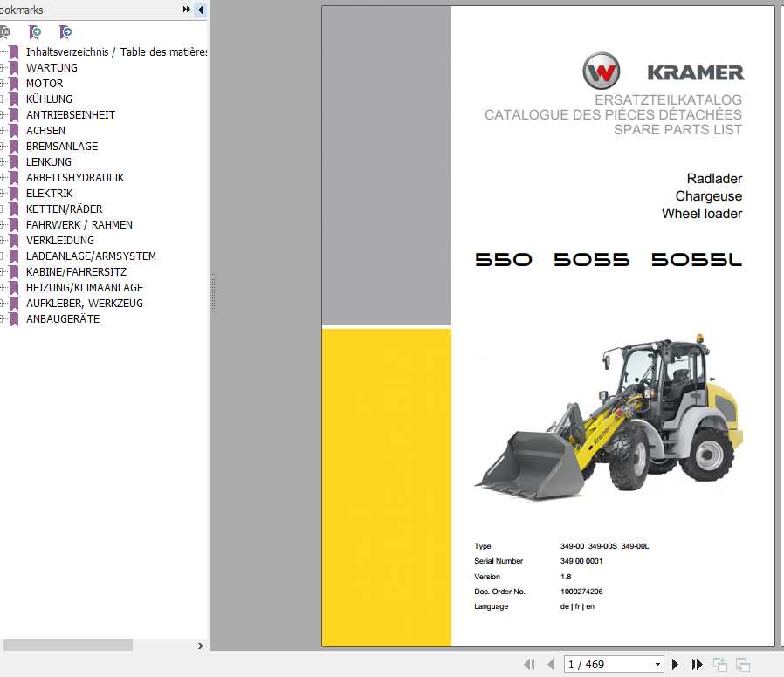The width and height of the screenshot is (784, 677).
Task: Go to the AUFKLEBER, WERKZEUG bookmark
Action: click(x=85, y=304)
